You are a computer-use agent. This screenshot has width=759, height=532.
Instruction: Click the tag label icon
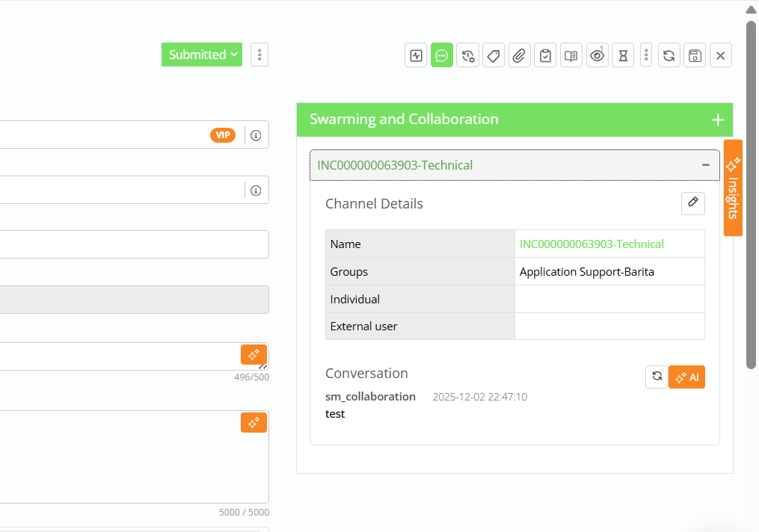pos(494,55)
